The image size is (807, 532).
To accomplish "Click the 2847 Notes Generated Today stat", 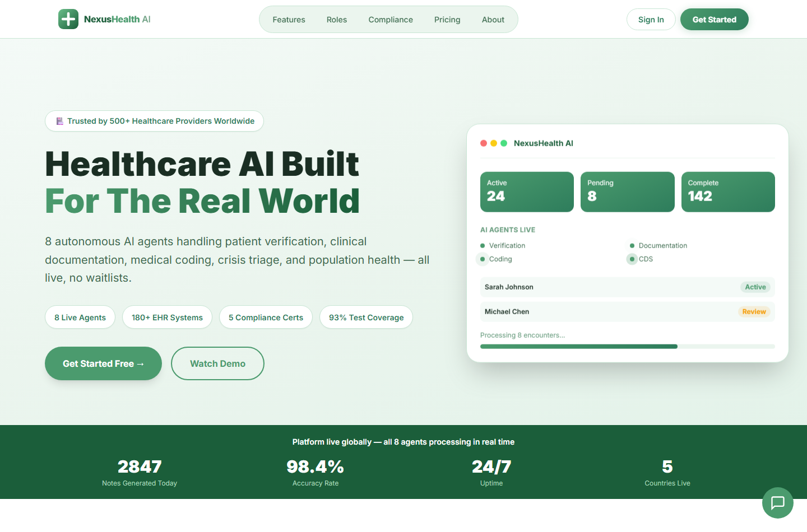I will coord(140,473).
